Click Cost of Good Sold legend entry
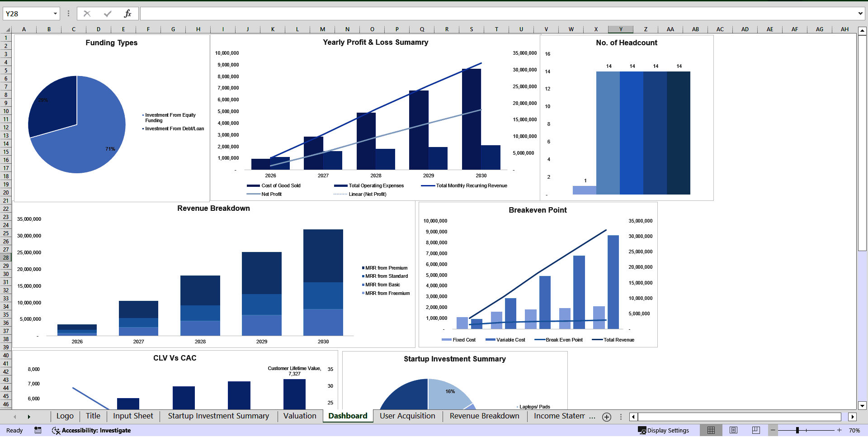The image size is (868, 437). pos(274,185)
